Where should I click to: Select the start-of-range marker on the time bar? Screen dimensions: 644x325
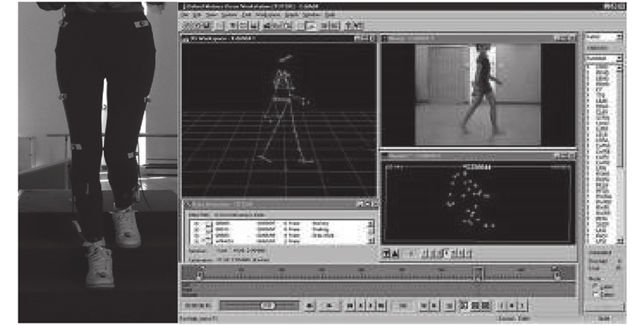point(200,273)
